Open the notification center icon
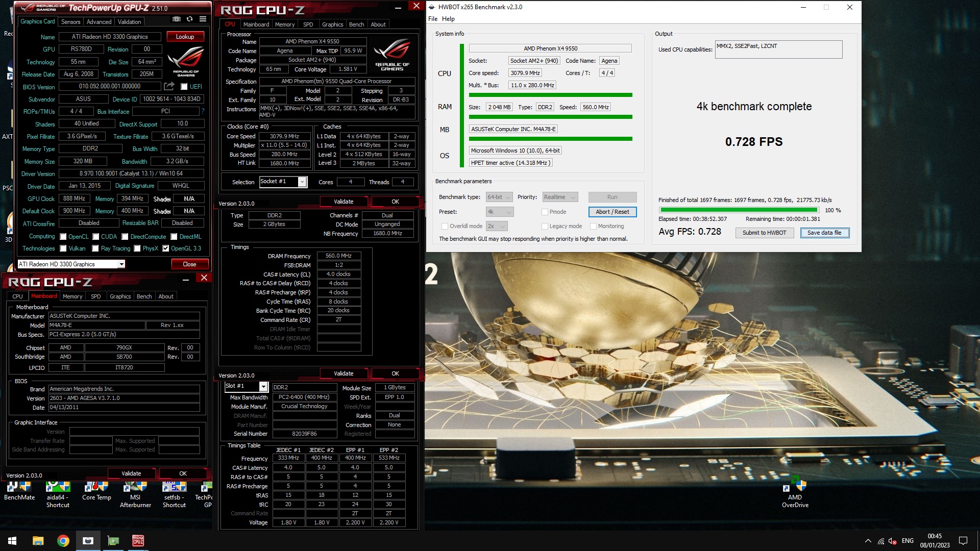The width and height of the screenshot is (980, 551). coord(963,541)
